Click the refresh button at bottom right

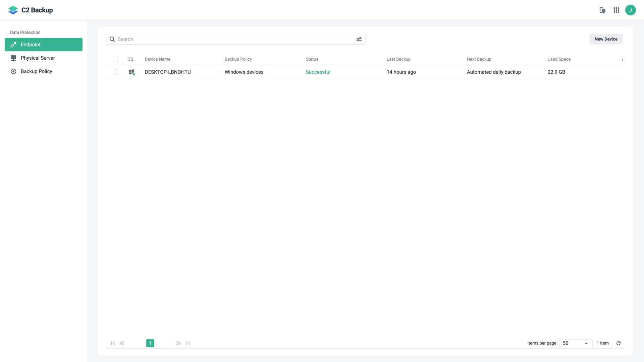coord(619,343)
